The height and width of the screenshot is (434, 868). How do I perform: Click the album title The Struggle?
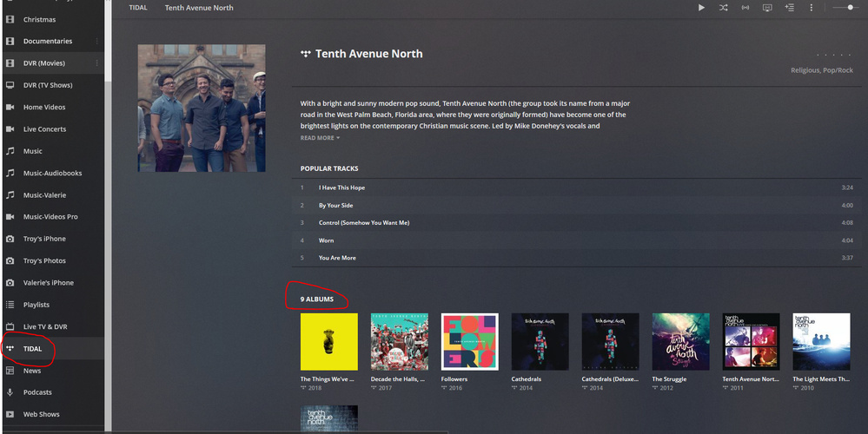coord(669,379)
